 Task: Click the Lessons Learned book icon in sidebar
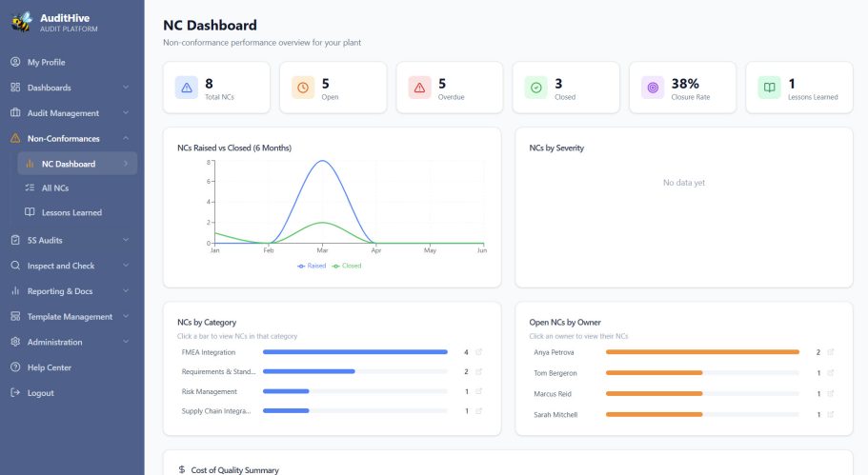(x=30, y=212)
